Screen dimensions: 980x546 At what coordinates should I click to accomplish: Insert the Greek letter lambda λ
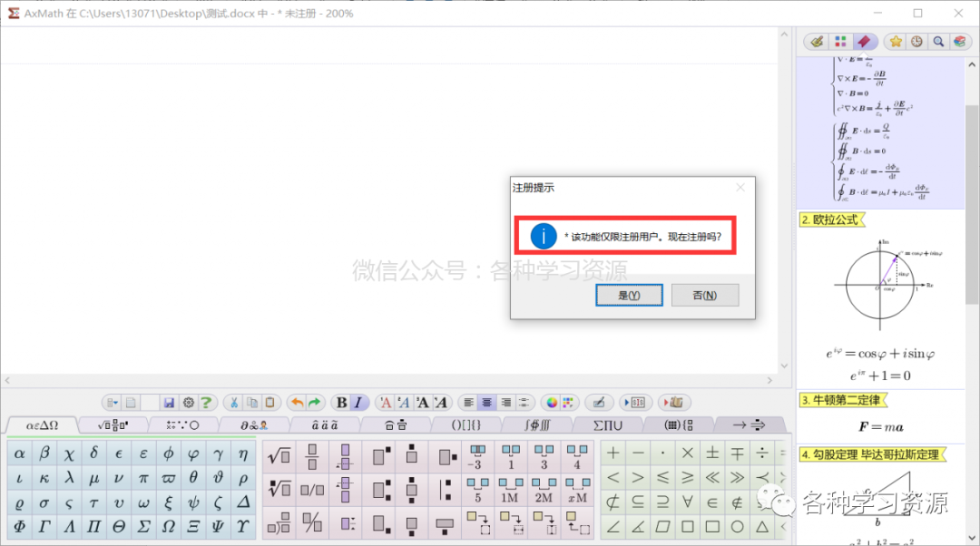[x=69, y=479]
